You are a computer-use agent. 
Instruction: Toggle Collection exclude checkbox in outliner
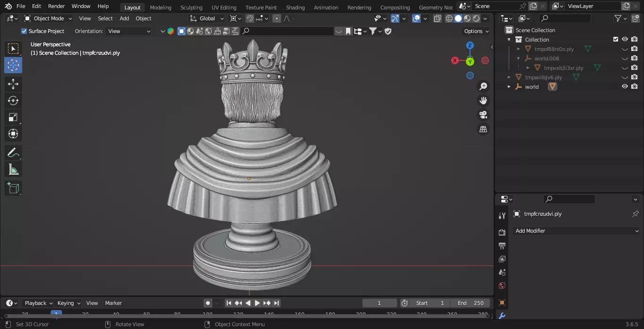click(616, 40)
